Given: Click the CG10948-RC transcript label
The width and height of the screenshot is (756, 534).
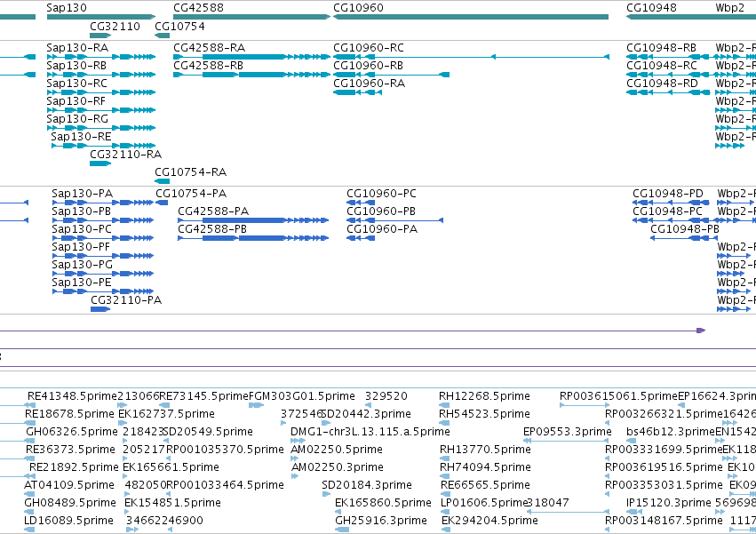Looking at the screenshot, I should coord(662,66).
